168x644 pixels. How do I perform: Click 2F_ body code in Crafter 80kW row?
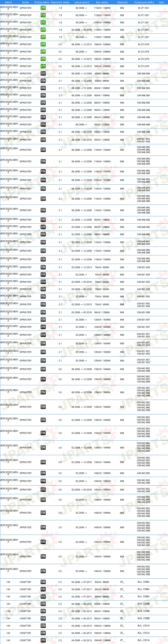(122, 618)
